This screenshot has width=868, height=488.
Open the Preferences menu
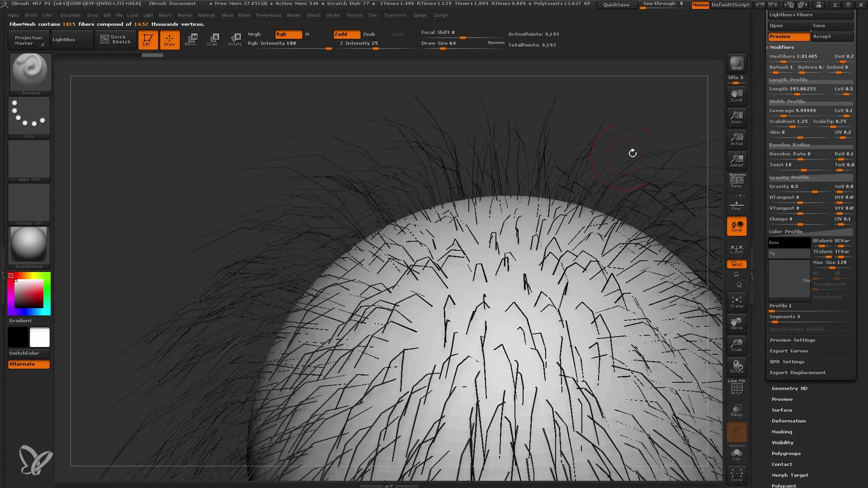pyautogui.click(x=268, y=15)
